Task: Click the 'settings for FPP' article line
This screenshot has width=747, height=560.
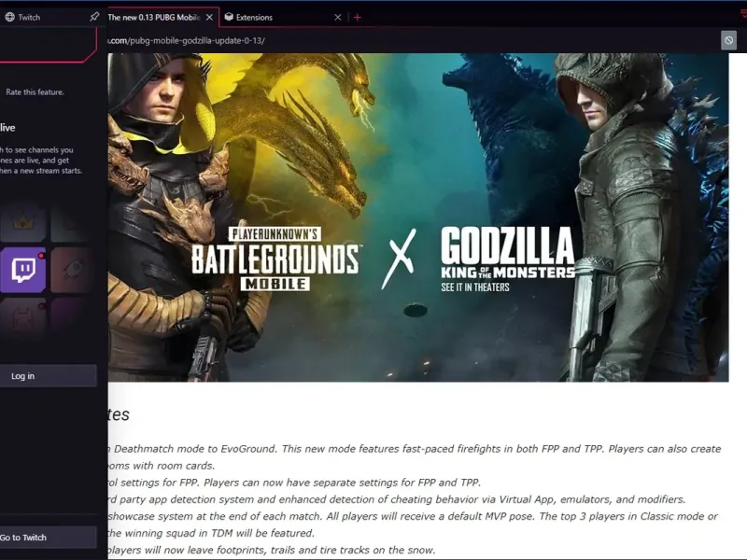Action: coord(294,483)
